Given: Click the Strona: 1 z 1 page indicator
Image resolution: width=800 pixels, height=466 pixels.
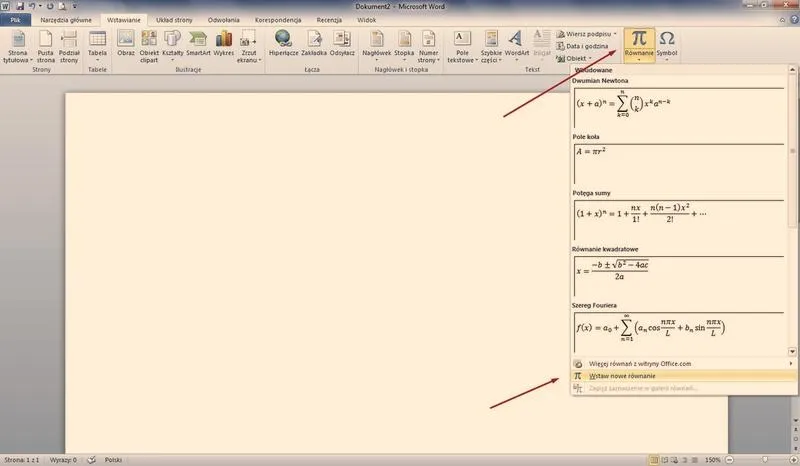Looking at the screenshot, I should click(x=21, y=460).
